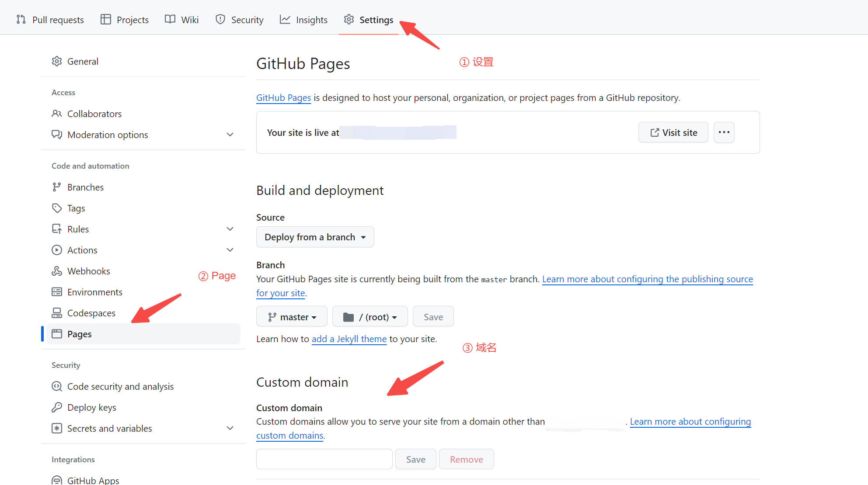This screenshot has width=868, height=485.
Task: Open the Deploy from a branch dropdown
Action: 315,237
